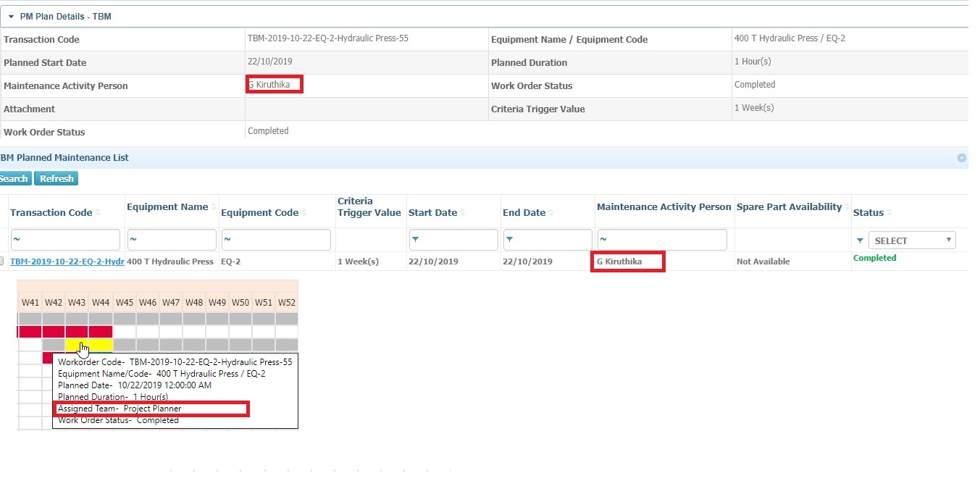The height and width of the screenshot is (502, 980).
Task: Click the ~ operator in Maintenance Activity Person filter
Action: [603, 240]
